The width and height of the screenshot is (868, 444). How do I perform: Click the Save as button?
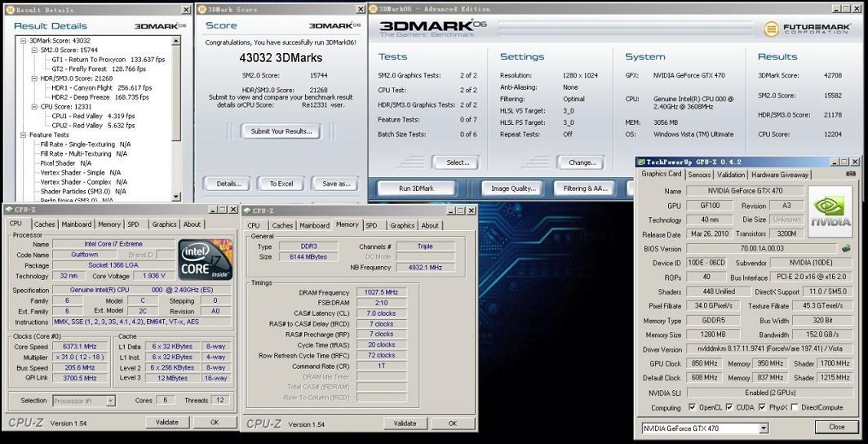tap(337, 184)
